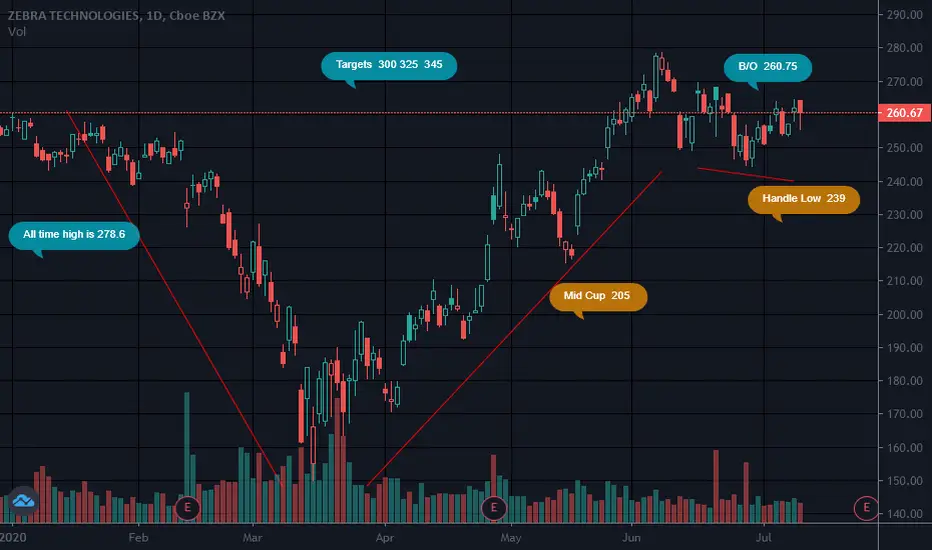Click the earnings marker near May

coord(494,508)
